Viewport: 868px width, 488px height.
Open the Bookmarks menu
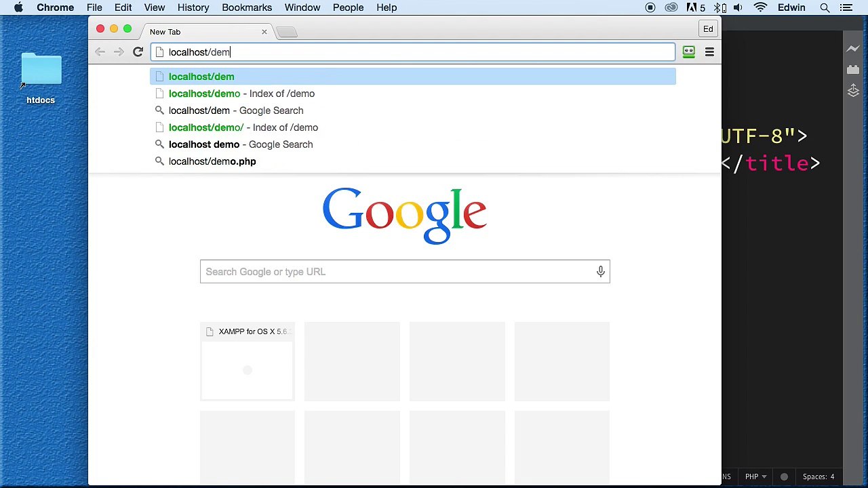pyautogui.click(x=247, y=7)
